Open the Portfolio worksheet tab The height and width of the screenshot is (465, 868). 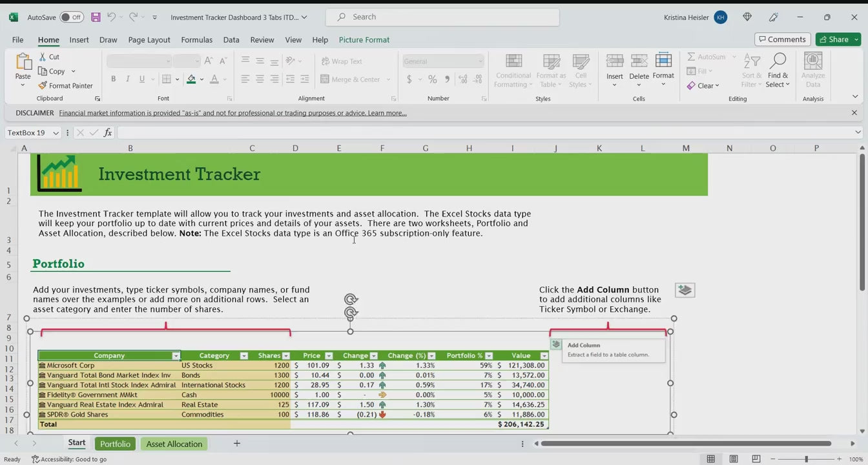click(115, 444)
